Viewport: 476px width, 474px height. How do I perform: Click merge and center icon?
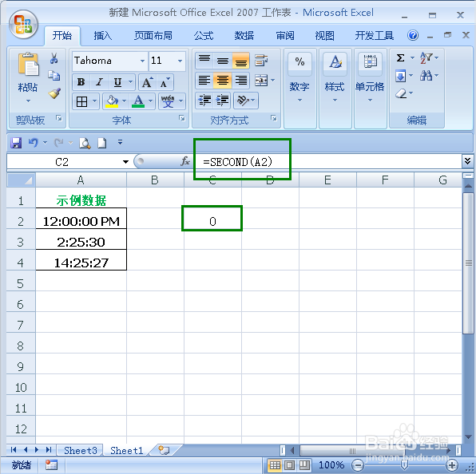261,81
